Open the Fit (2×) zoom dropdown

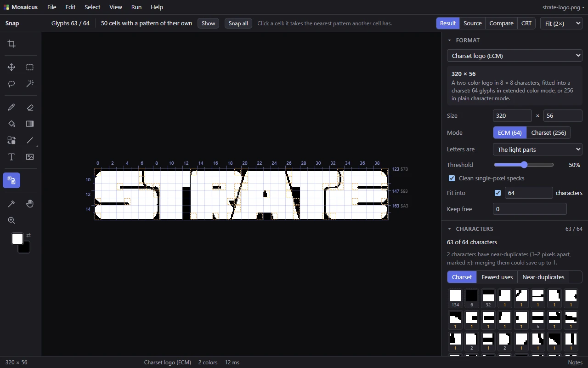point(561,23)
